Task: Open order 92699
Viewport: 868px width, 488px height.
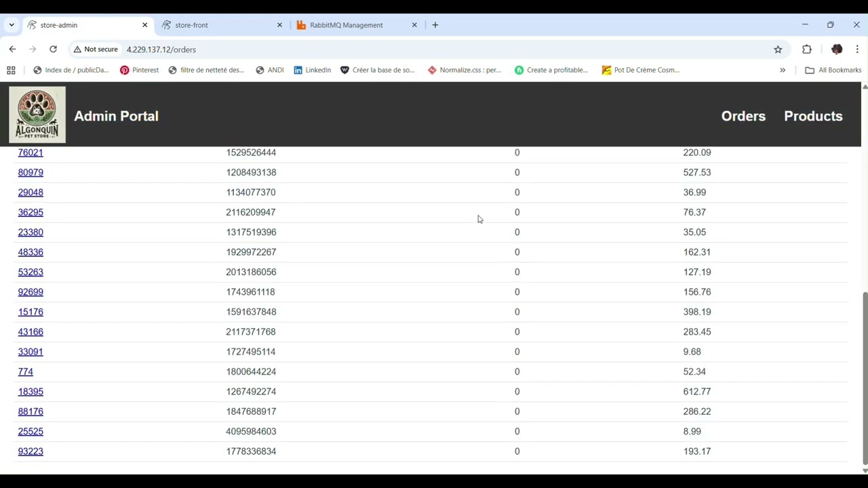Action: [x=31, y=292]
